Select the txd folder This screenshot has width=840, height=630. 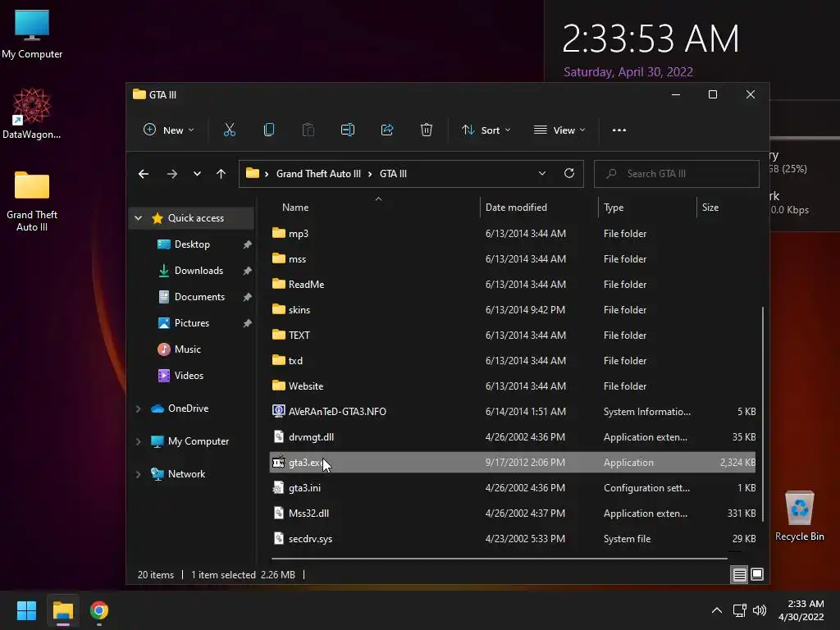pos(512,361)
